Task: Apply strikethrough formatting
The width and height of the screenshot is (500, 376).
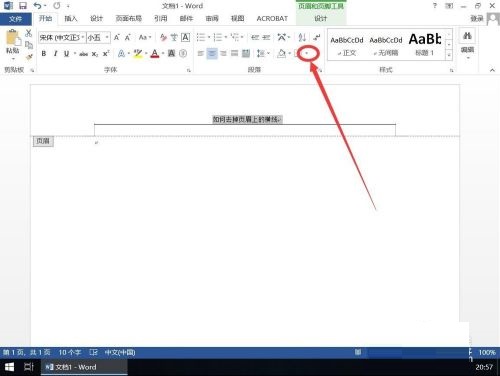Action: pyautogui.click(x=83, y=54)
